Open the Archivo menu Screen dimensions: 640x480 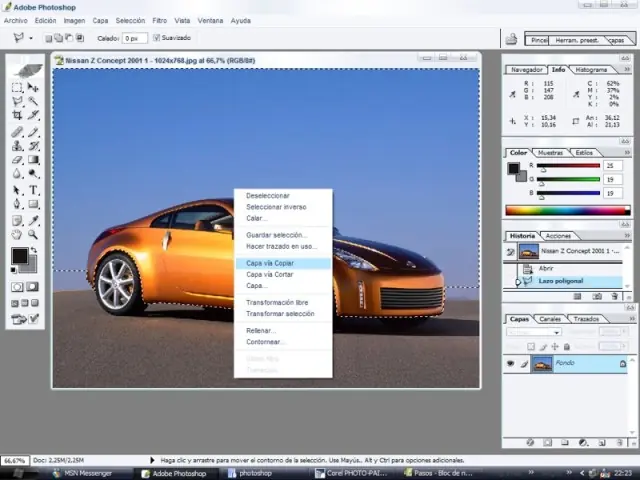16,20
